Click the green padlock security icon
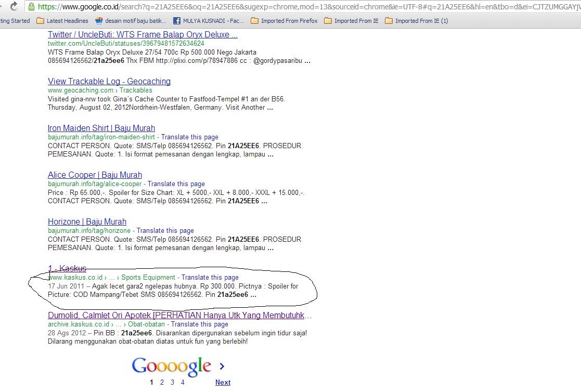Screen dimensions: 581x392 point(32,7)
